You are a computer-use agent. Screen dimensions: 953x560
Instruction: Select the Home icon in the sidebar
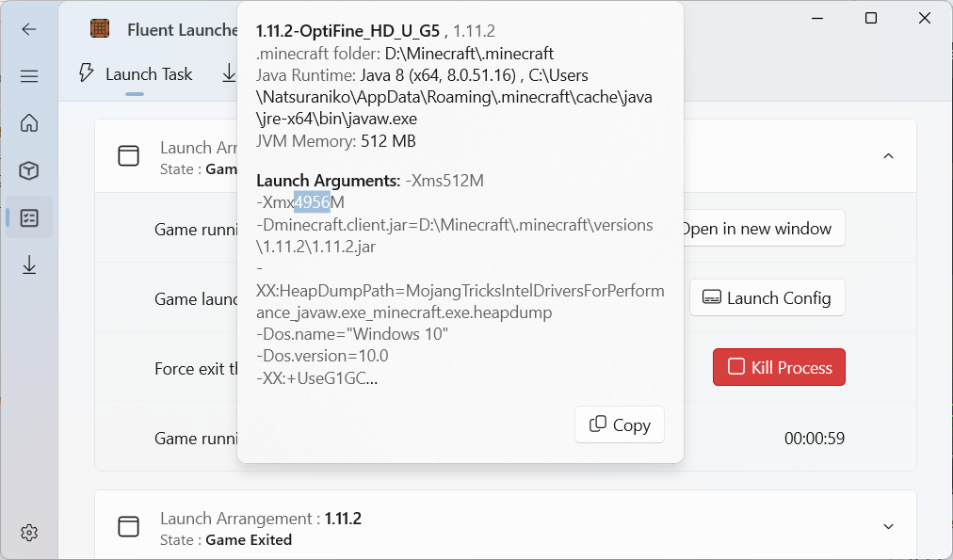(x=29, y=123)
